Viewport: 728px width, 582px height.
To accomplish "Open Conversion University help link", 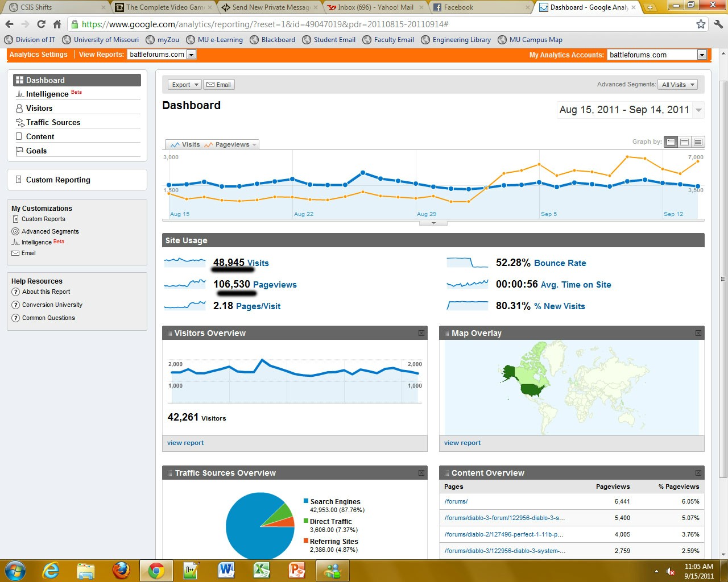I will click(52, 305).
